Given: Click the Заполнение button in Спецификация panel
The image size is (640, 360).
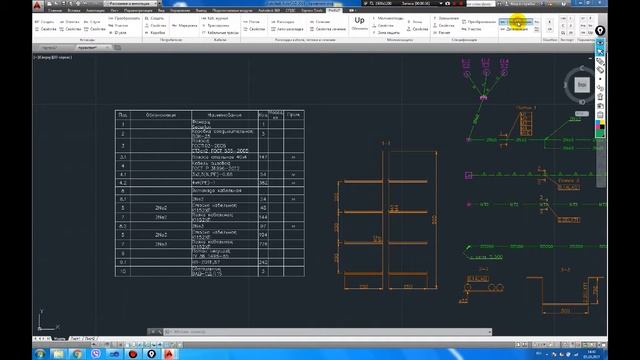Looking at the screenshot, I should [446, 18].
